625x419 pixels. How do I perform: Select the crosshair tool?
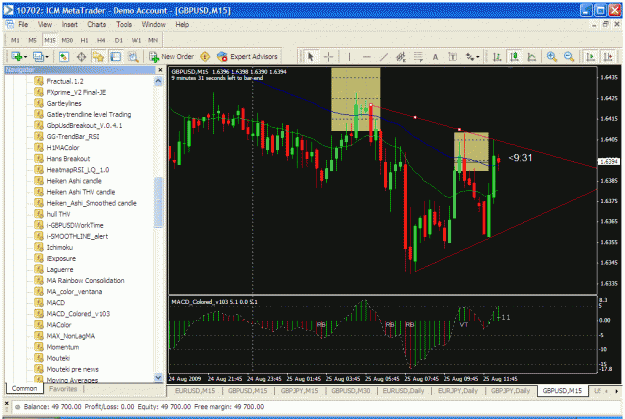pyautogui.click(x=328, y=57)
